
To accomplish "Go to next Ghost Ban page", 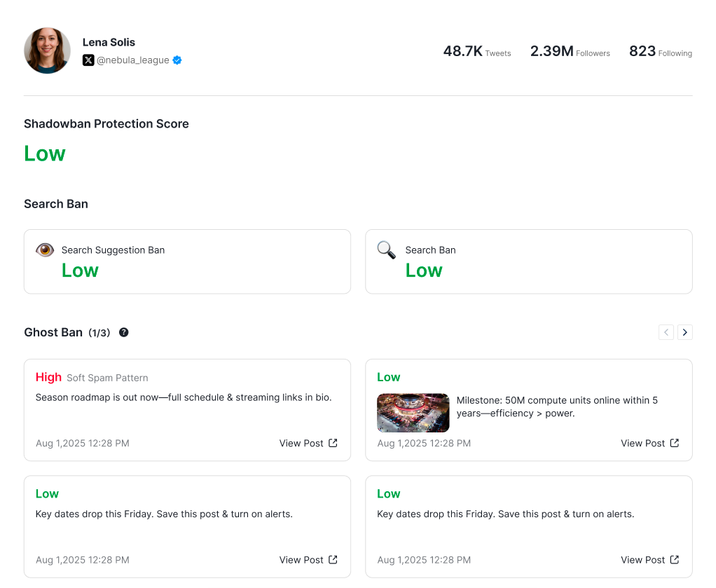I will 685,332.
